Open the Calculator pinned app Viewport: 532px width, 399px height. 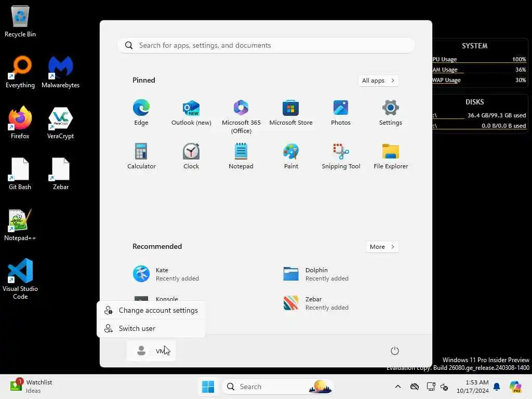click(x=141, y=156)
